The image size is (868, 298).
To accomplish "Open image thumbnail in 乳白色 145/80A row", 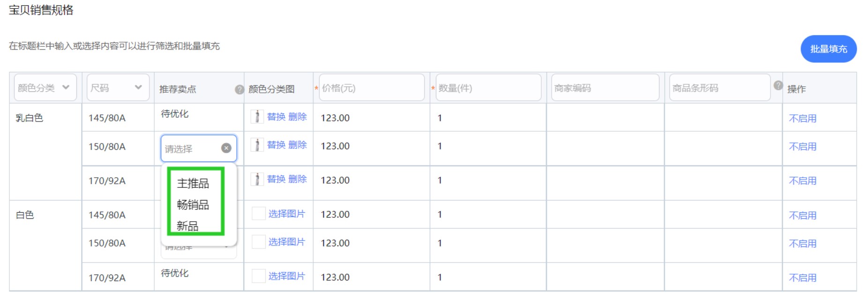I will click(257, 116).
